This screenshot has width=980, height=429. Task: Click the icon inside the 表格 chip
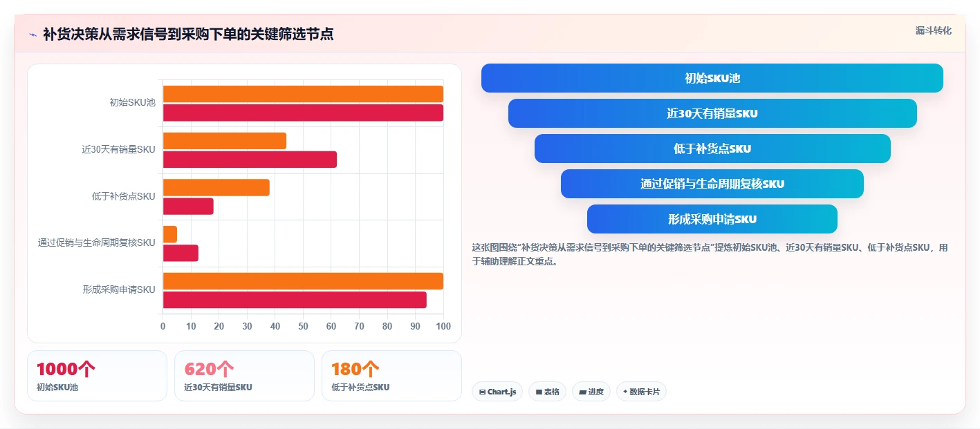coord(539,392)
